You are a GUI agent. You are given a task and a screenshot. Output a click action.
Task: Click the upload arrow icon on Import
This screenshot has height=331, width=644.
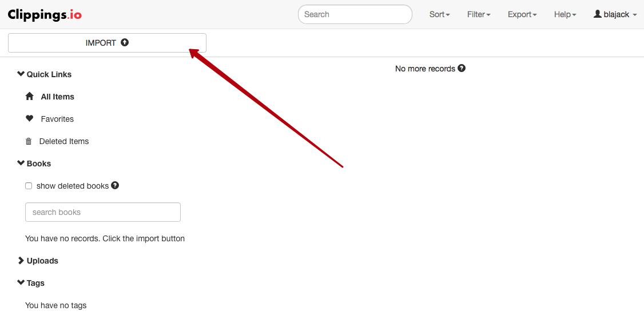[x=125, y=42]
